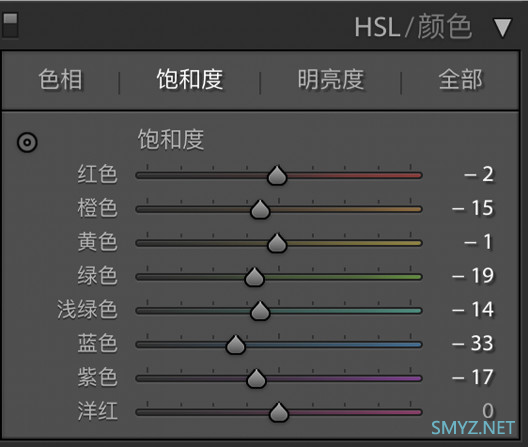Click the 黄色 slider label

[x=97, y=242]
